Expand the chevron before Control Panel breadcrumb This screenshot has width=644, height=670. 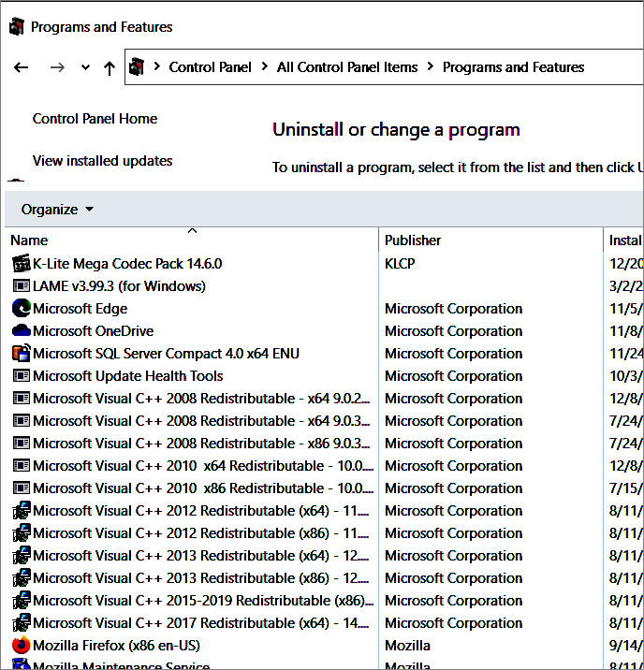(157, 66)
